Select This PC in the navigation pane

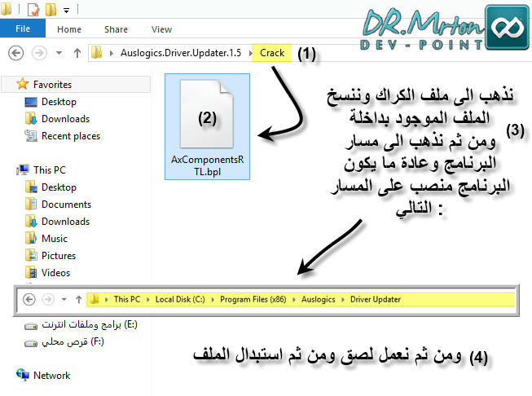(50, 169)
